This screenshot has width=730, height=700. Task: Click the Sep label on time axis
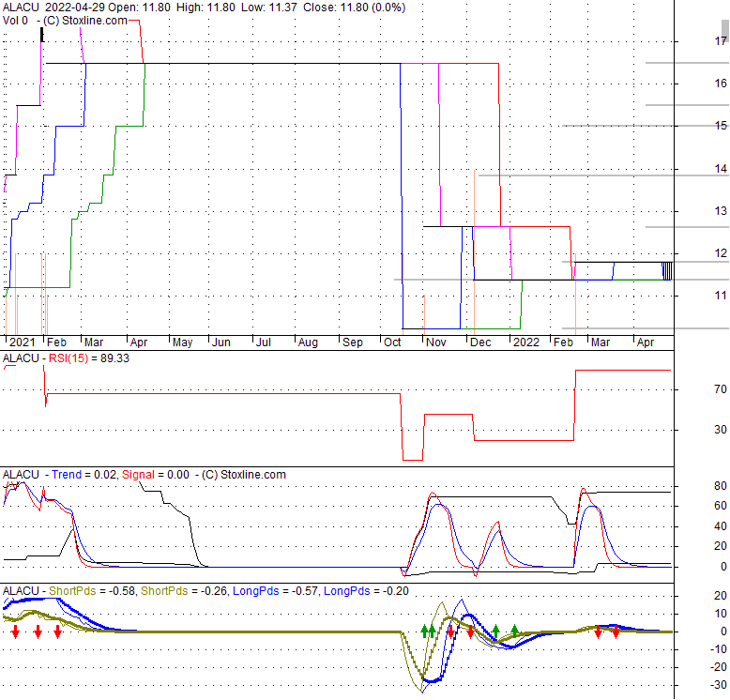pyautogui.click(x=353, y=343)
